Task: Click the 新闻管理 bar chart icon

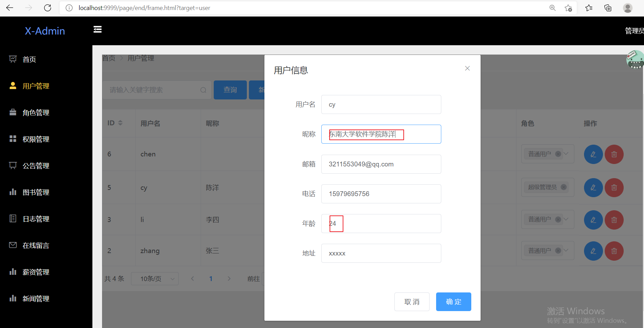Action: [x=13, y=298]
